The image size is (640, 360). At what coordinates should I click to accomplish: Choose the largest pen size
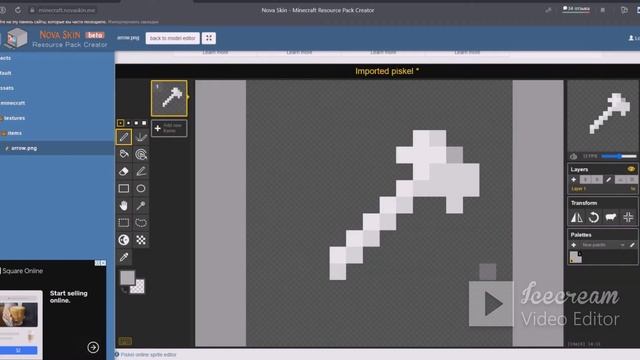tap(144, 123)
